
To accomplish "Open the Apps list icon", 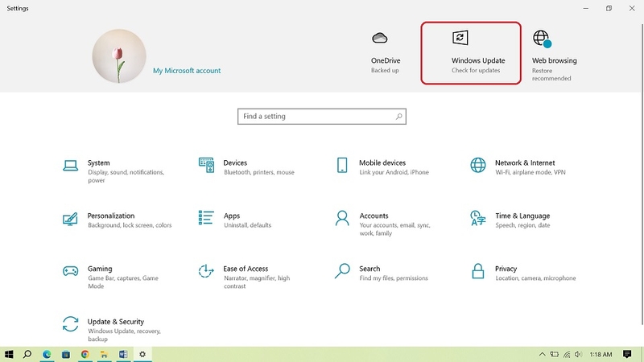I will (x=206, y=217).
